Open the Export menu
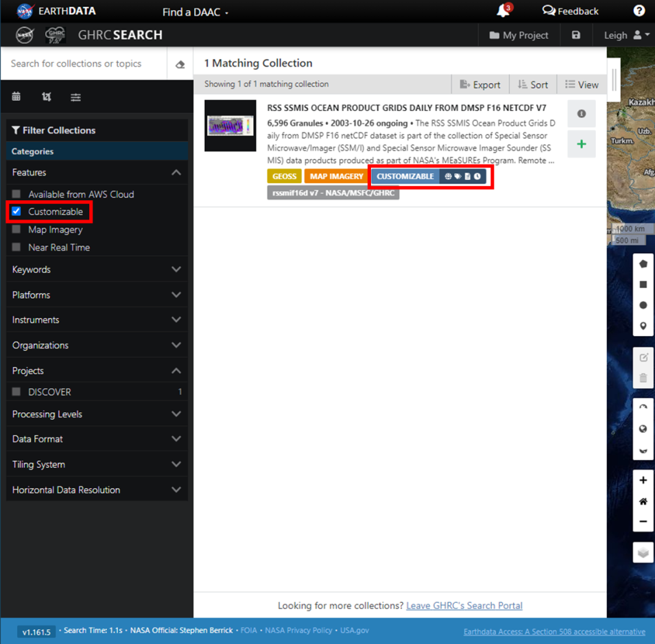This screenshot has height=644, width=655. pos(480,84)
